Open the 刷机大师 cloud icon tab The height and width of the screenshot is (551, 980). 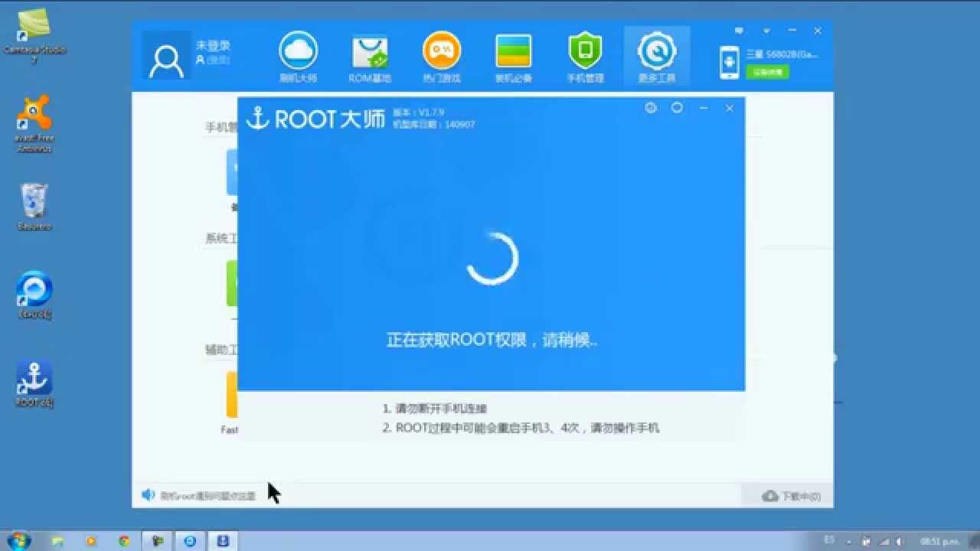coord(298,57)
